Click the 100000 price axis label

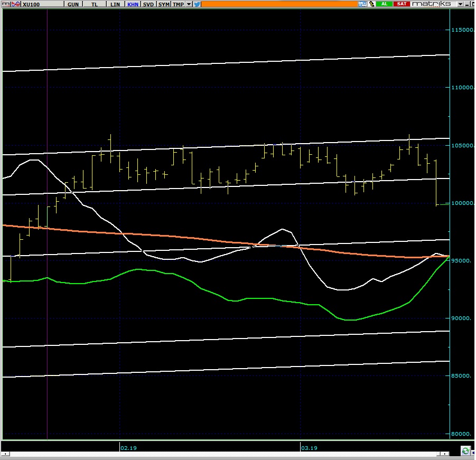pos(462,203)
